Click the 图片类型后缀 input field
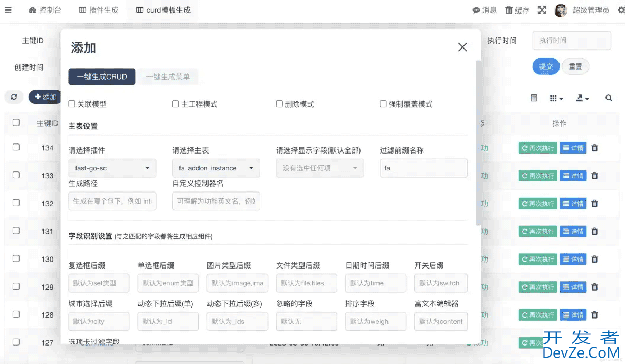The width and height of the screenshot is (625, 364). (x=237, y=283)
